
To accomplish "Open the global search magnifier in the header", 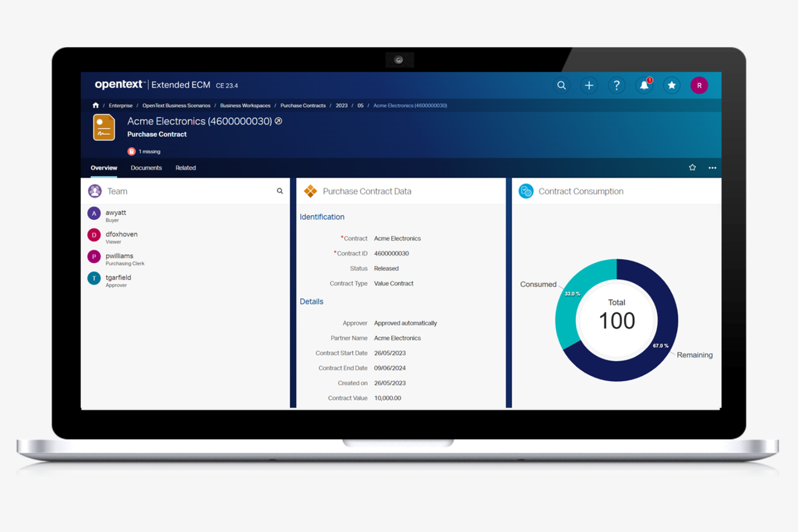I will coord(561,85).
